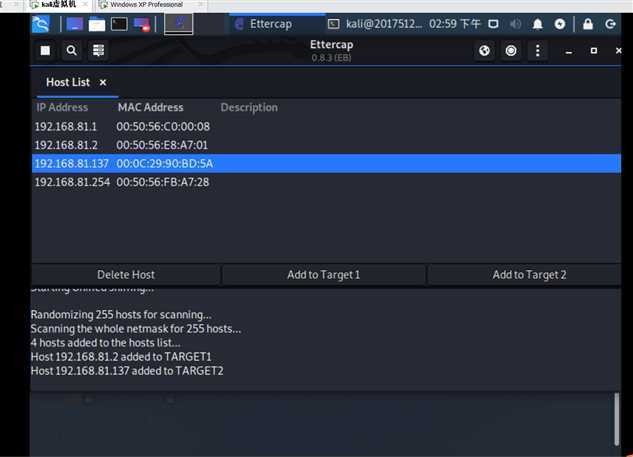Select the kali@2017512 terminal taskbar button
This screenshot has width=633, height=457.
pyautogui.click(x=375, y=24)
